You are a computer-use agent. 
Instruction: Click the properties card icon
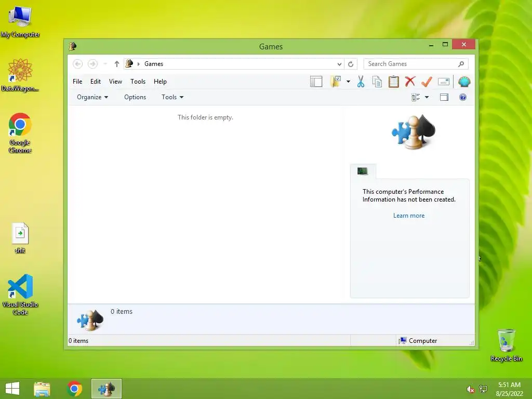pyautogui.click(x=444, y=82)
